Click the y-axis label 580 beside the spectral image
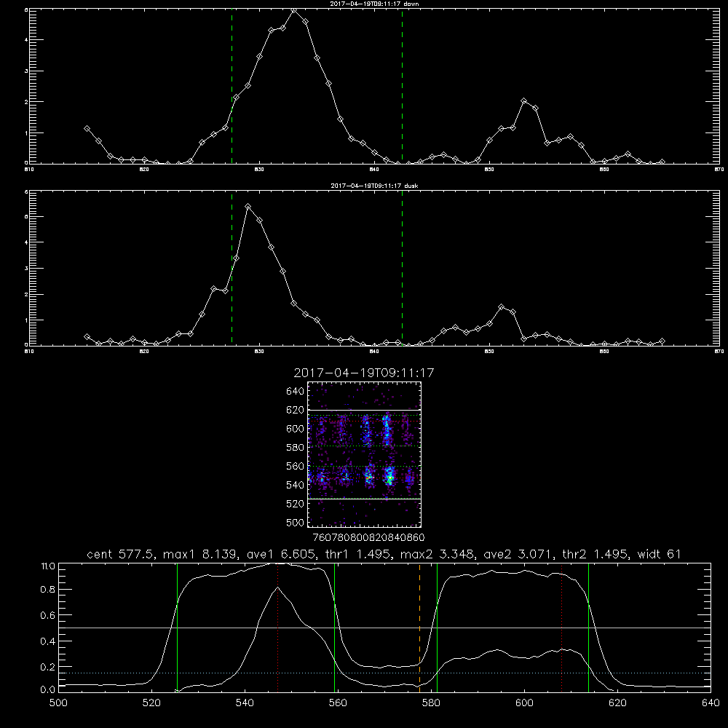The width and height of the screenshot is (728, 728). 296,447
